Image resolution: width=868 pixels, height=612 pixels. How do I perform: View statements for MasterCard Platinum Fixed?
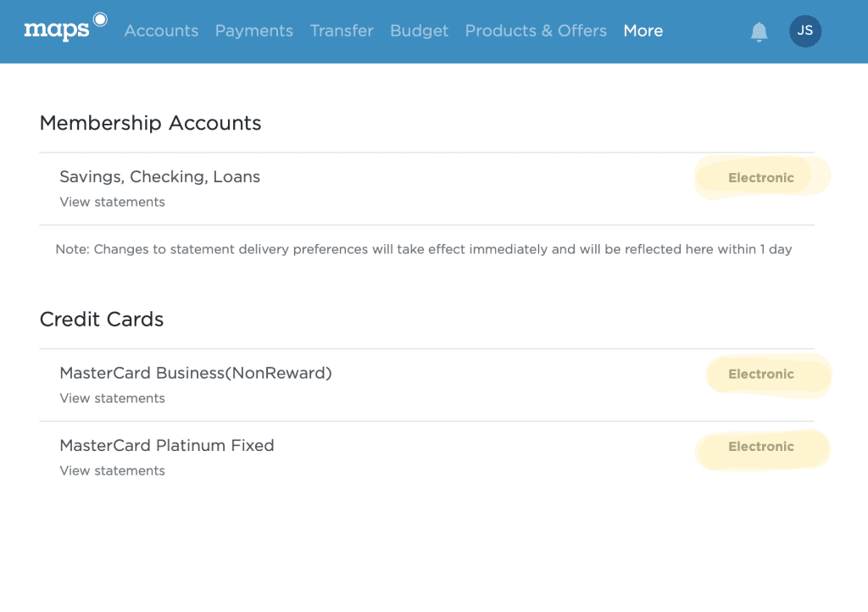point(112,471)
